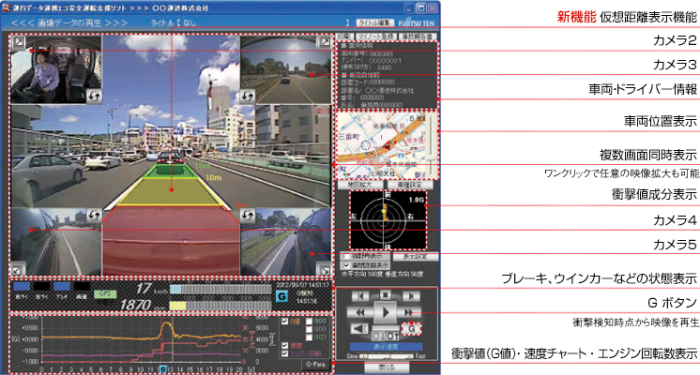Click the enlarge icon on bottom-left camera view
The height and width of the screenshot is (375, 700).
17,270
